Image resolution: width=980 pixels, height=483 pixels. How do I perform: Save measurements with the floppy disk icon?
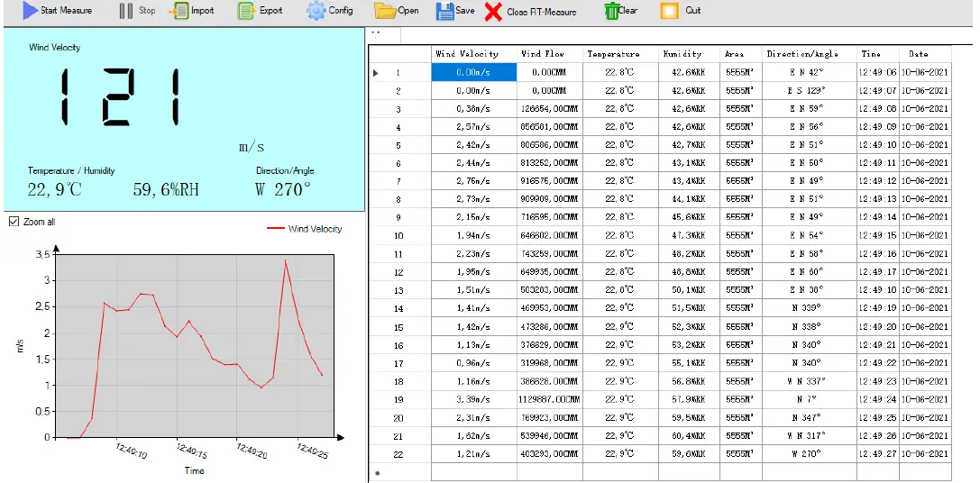tap(444, 11)
